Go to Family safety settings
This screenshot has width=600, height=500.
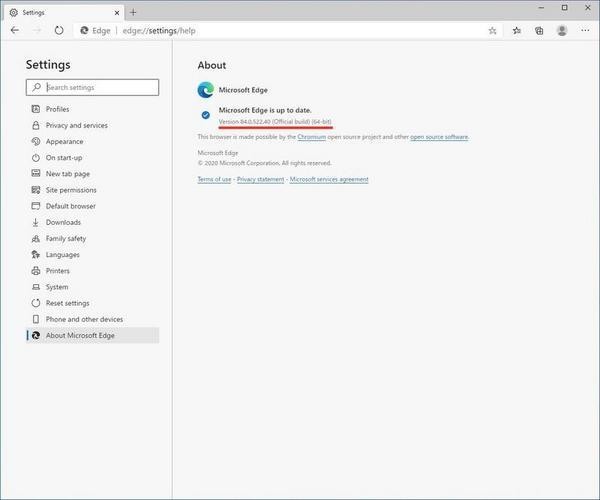coord(92,238)
